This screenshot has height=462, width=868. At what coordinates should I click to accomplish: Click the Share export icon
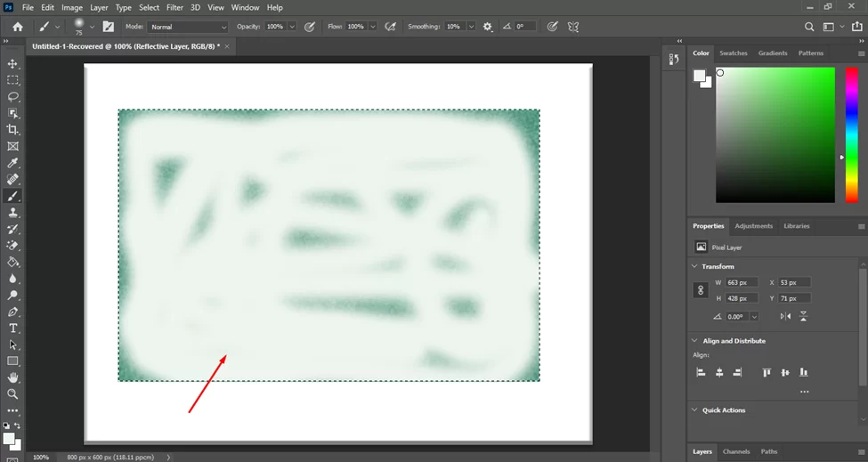(857, 27)
